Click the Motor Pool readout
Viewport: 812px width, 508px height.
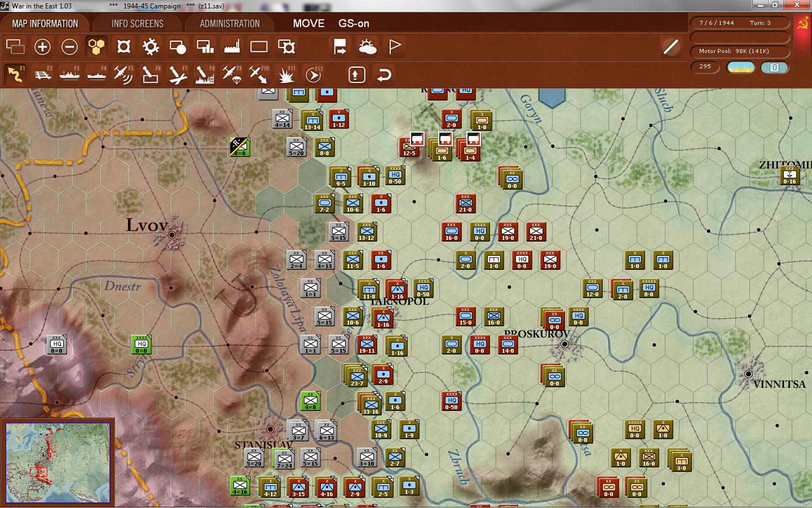tap(740, 51)
